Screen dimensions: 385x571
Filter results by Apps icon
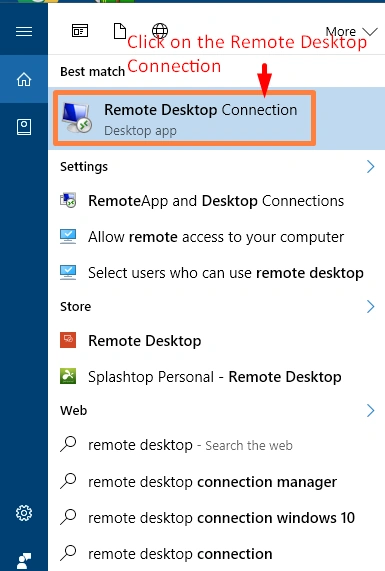[x=80, y=31]
